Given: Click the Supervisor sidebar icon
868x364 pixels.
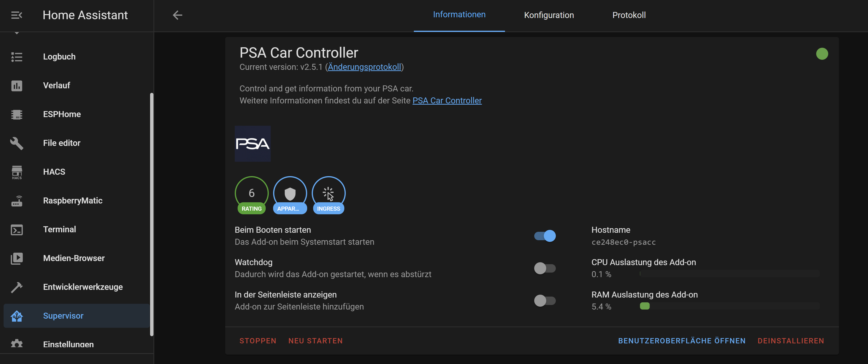Looking at the screenshot, I should pyautogui.click(x=17, y=316).
